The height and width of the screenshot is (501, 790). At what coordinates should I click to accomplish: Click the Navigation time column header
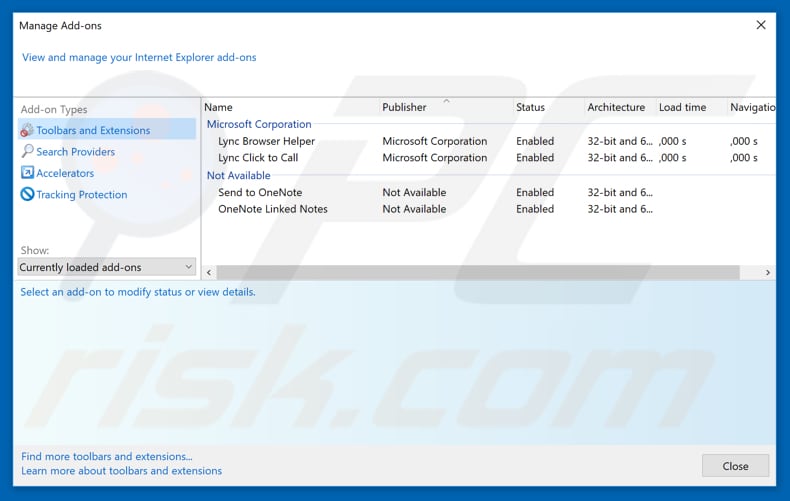click(753, 107)
